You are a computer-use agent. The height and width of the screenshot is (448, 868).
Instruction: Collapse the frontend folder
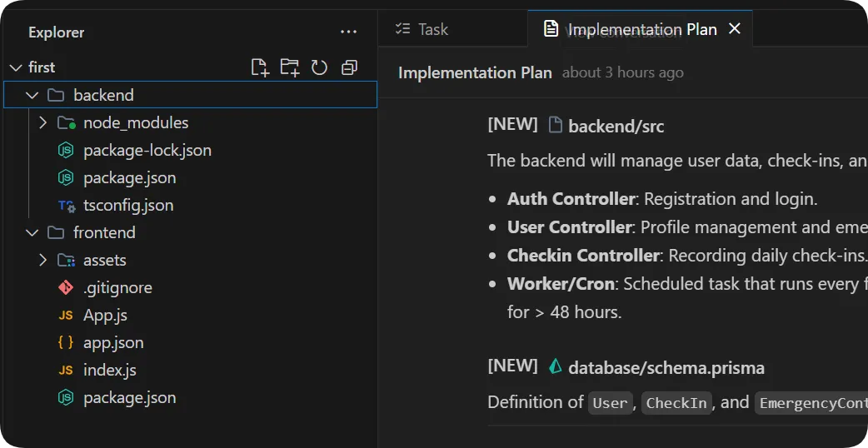point(32,233)
